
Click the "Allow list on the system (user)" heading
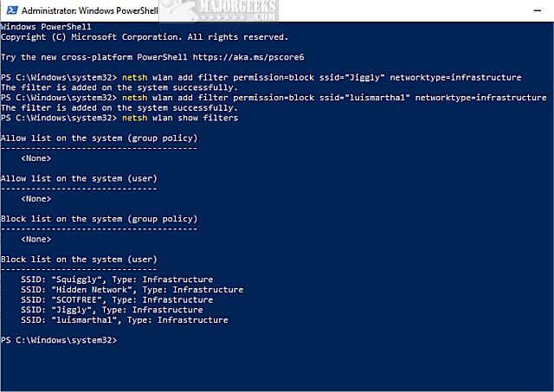[79, 178]
